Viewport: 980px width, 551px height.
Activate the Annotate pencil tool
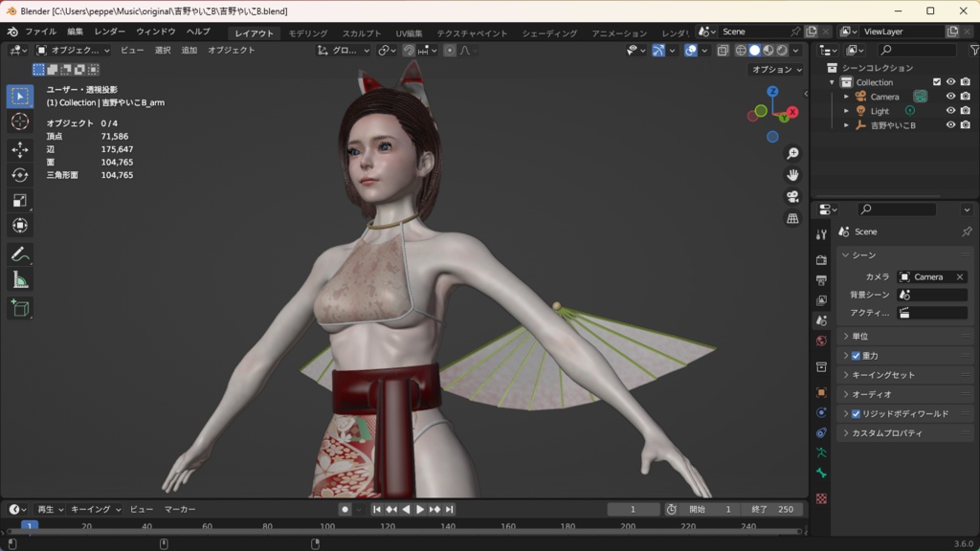point(20,254)
